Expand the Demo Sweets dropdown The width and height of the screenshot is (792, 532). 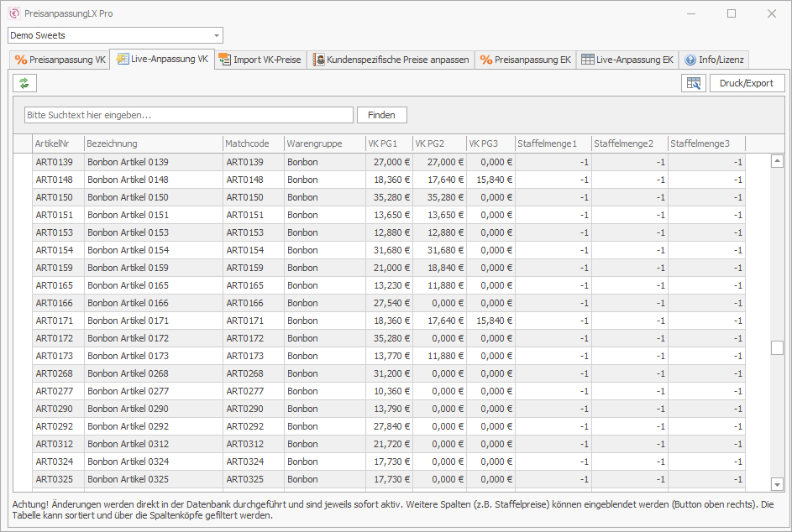[x=217, y=35]
